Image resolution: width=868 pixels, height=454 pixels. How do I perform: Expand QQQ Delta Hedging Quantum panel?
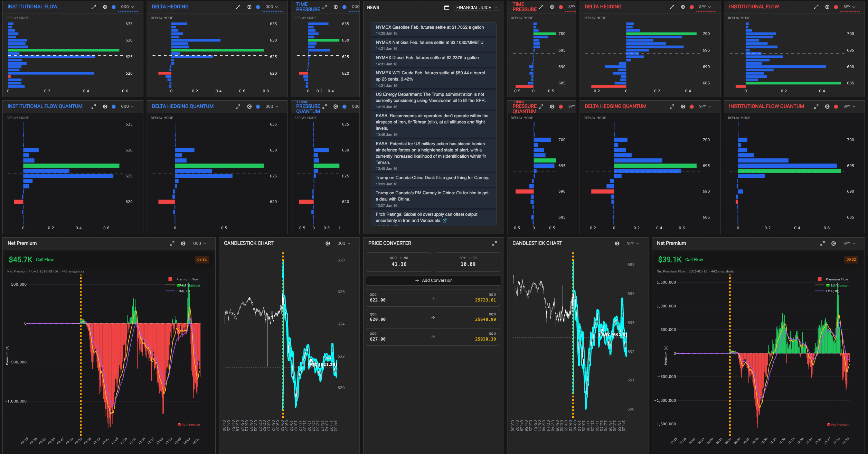point(238,106)
